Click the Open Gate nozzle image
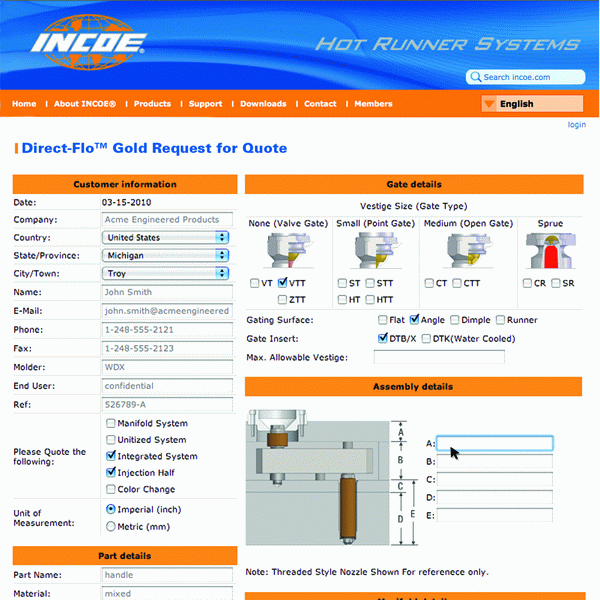The height and width of the screenshot is (600, 600). coord(468,251)
